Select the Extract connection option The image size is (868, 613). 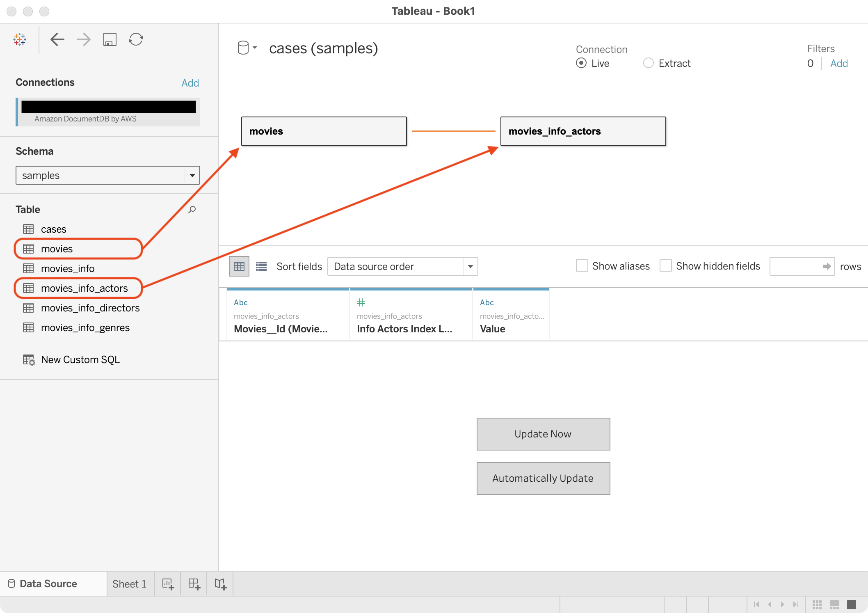coord(649,63)
